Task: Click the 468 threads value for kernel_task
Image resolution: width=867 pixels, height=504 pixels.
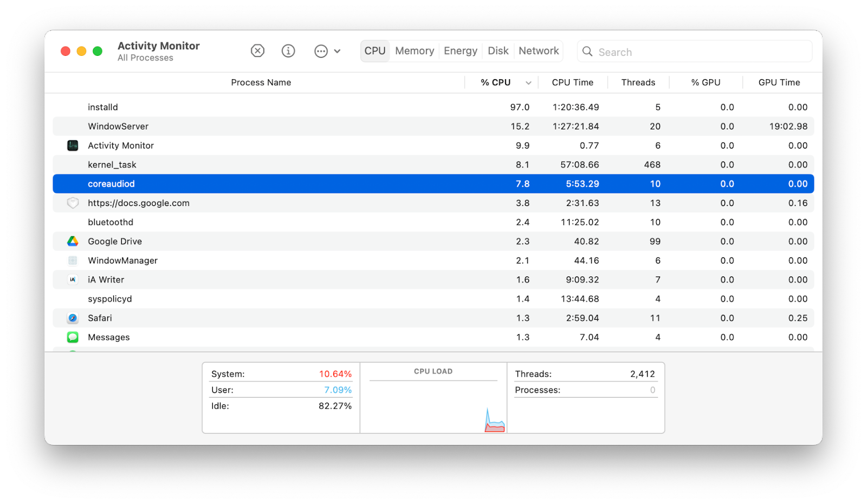Action: 652,165
